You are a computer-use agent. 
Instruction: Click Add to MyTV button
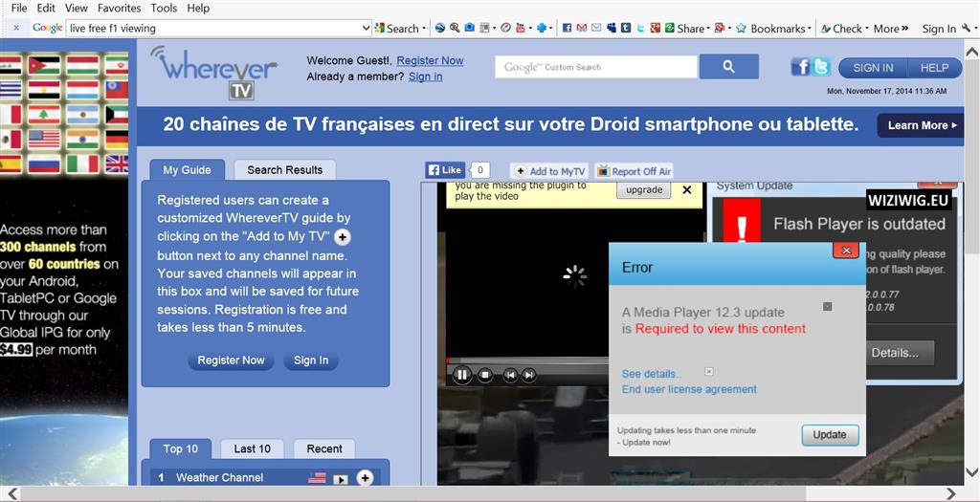pos(549,171)
